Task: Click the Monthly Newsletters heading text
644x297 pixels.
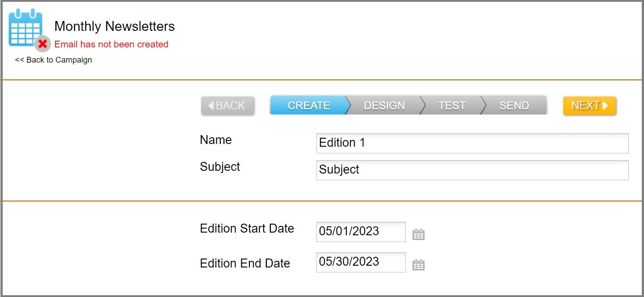Action: click(x=114, y=26)
